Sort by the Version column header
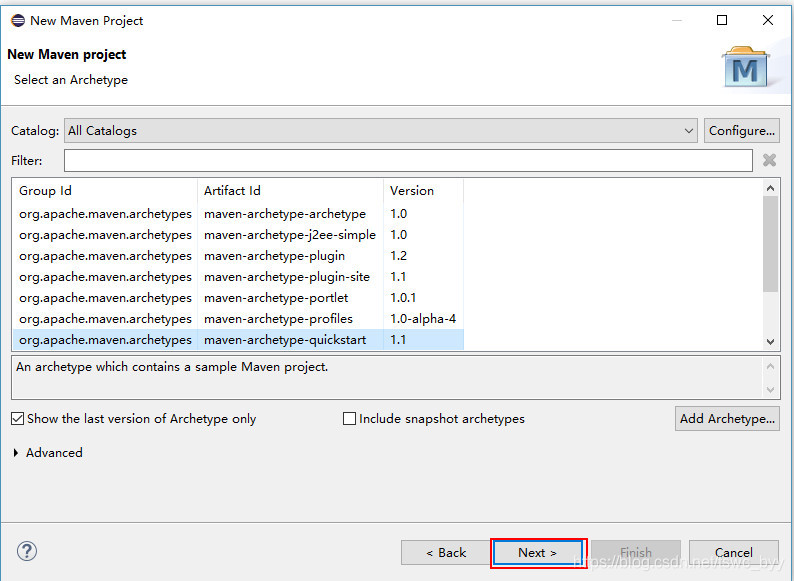Image resolution: width=794 pixels, height=581 pixels. [423, 190]
